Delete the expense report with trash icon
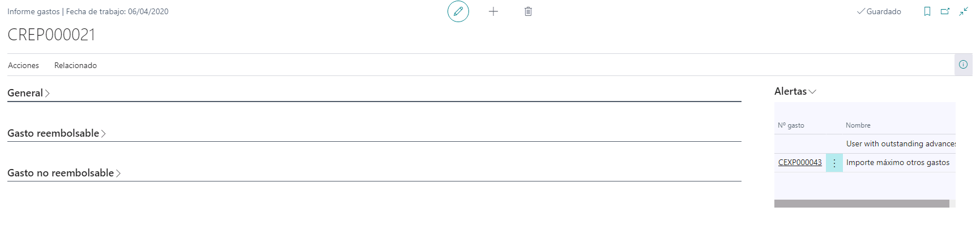 528,11
